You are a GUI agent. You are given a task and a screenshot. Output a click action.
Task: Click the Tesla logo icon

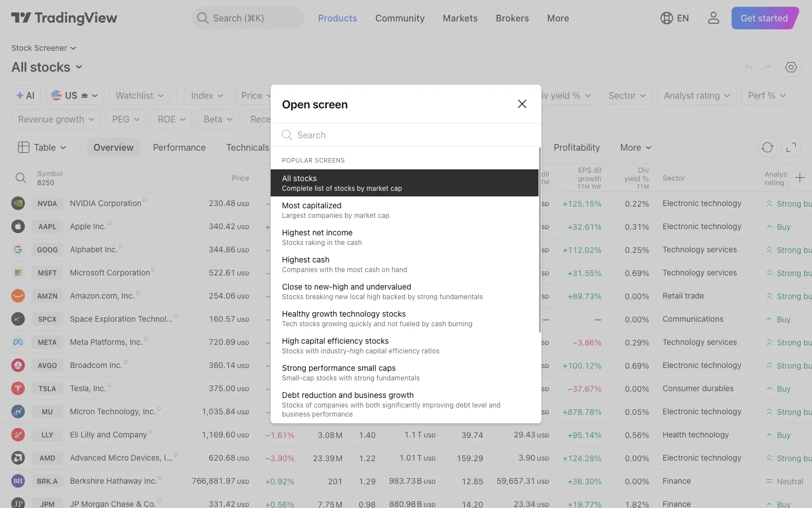18,388
